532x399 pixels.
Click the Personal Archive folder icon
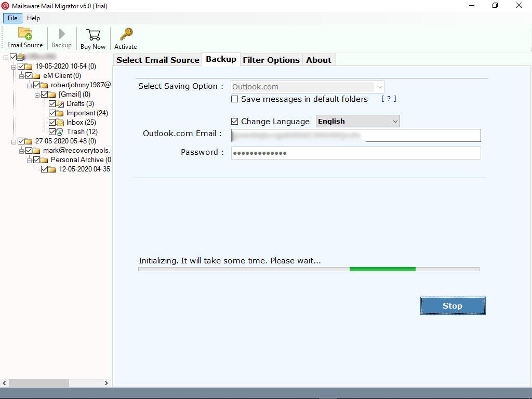[44, 160]
